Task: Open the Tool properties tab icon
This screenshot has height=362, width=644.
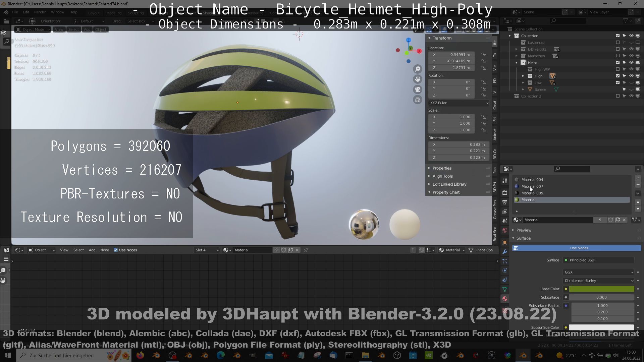Action: [505, 181]
